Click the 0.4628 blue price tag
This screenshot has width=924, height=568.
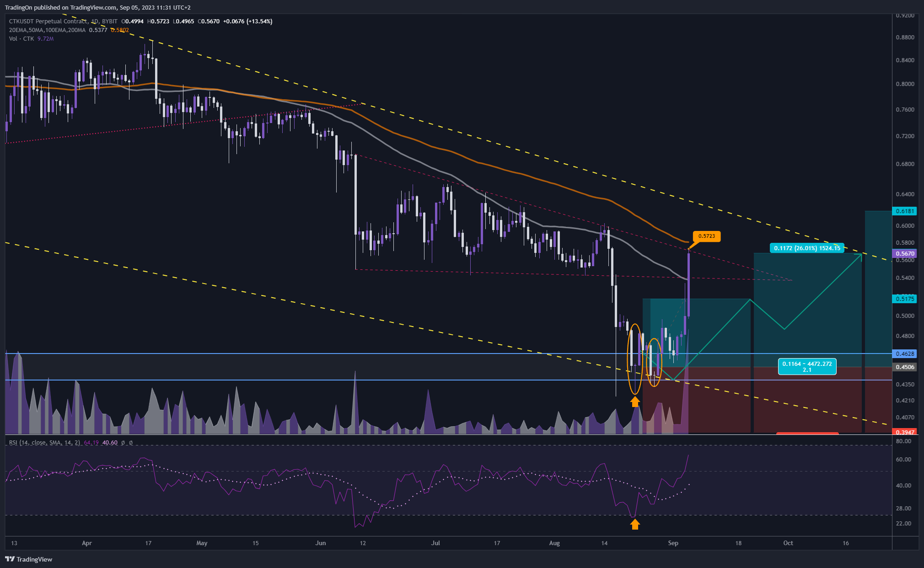pos(905,354)
